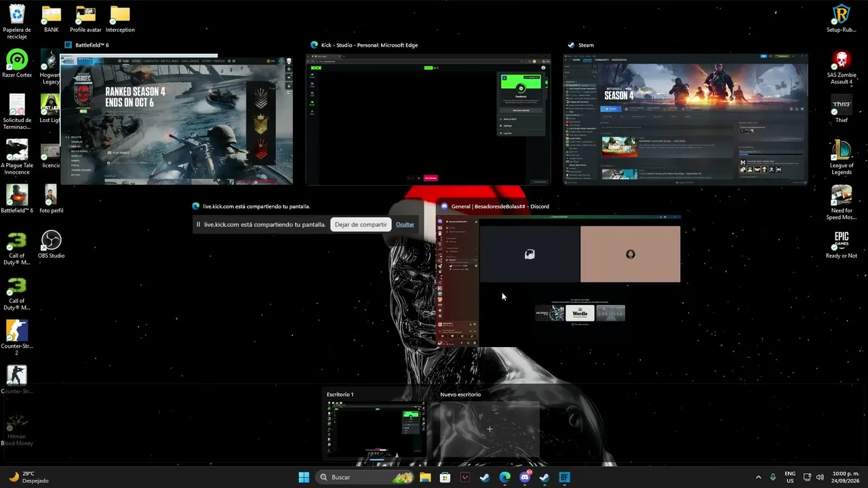The width and height of the screenshot is (868, 488).
Task: Select the Interception folder icon
Action: 120,19
